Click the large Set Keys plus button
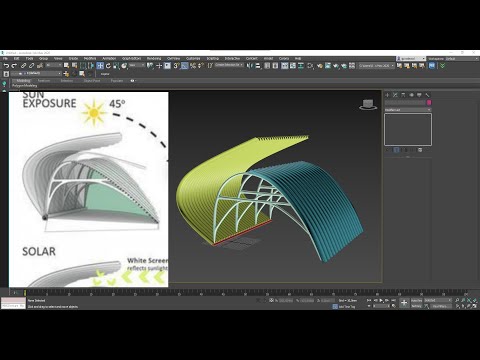The image size is (480, 360). pyautogui.click(x=404, y=303)
